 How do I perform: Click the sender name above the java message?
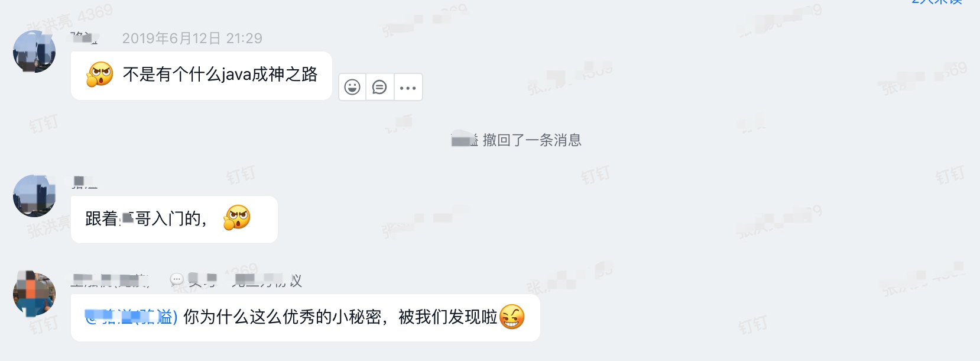84,38
